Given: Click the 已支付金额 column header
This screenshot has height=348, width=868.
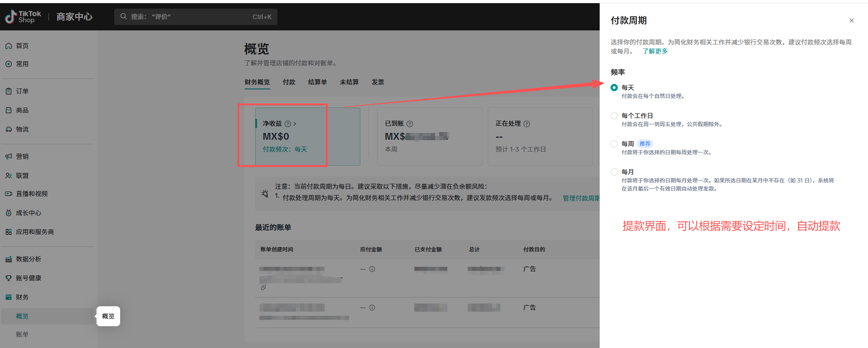Looking at the screenshot, I should pos(428,250).
